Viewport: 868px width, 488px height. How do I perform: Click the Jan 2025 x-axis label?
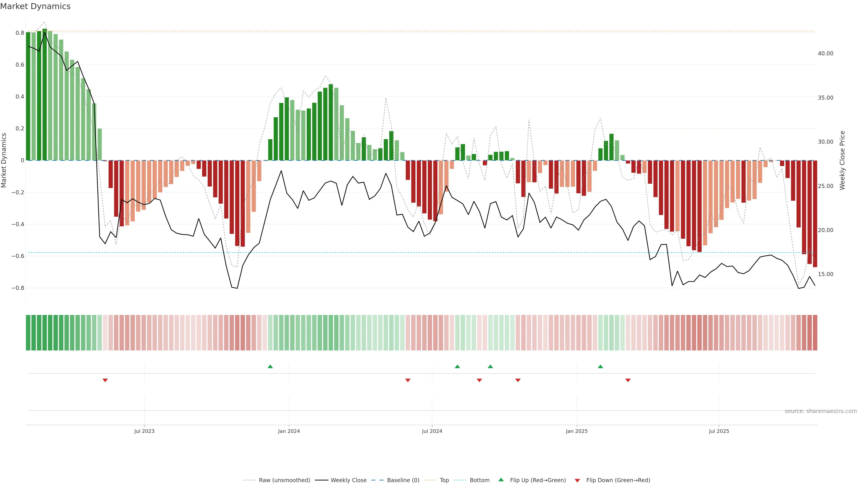(x=577, y=431)
